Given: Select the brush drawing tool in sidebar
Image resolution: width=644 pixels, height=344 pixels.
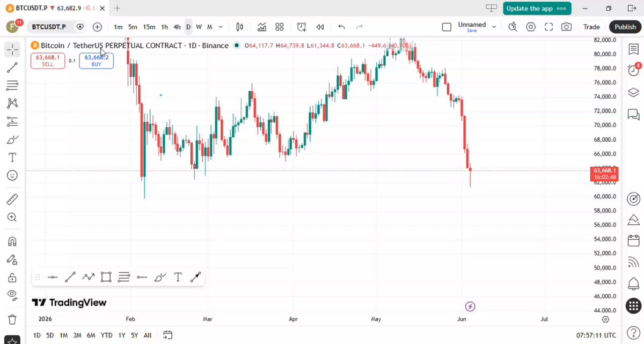Looking at the screenshot, I should pos(12,140).
